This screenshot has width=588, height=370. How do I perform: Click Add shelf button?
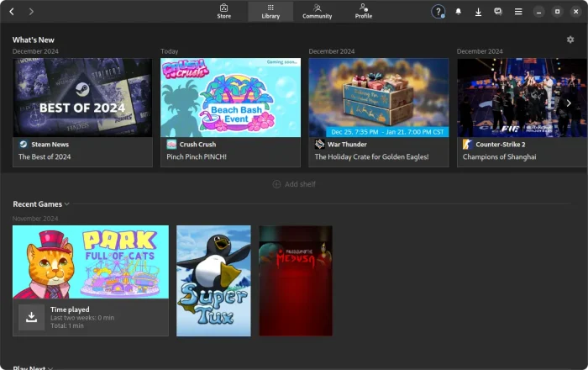click(294, 184)
